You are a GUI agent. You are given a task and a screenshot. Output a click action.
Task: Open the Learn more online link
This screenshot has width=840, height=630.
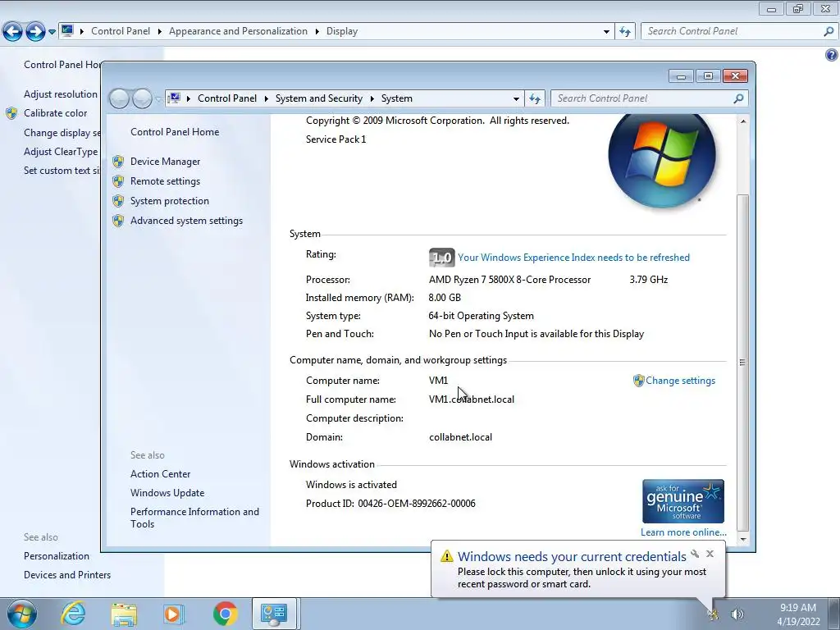[x=683, y=532]
